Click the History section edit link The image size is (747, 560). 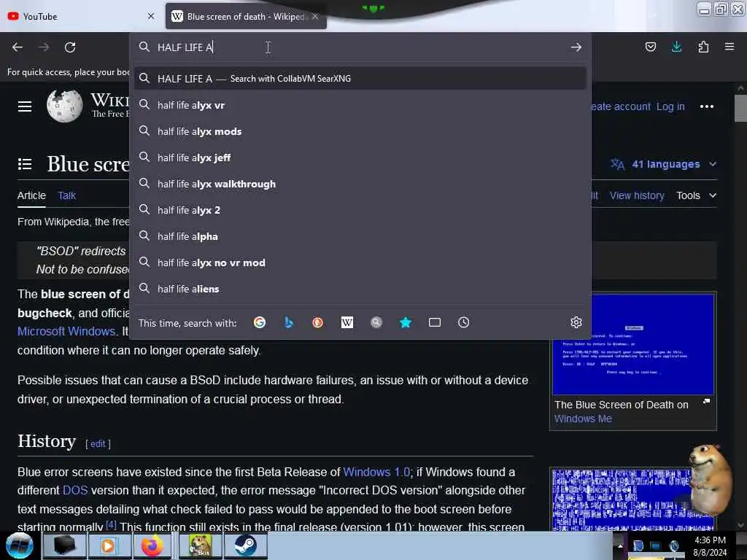[x=98, y=444]
